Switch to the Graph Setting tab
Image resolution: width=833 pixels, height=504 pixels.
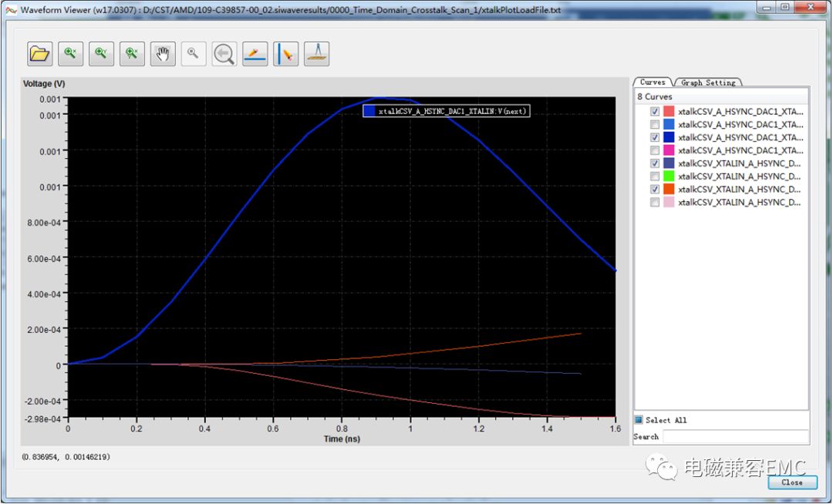(x=707, y=82)
